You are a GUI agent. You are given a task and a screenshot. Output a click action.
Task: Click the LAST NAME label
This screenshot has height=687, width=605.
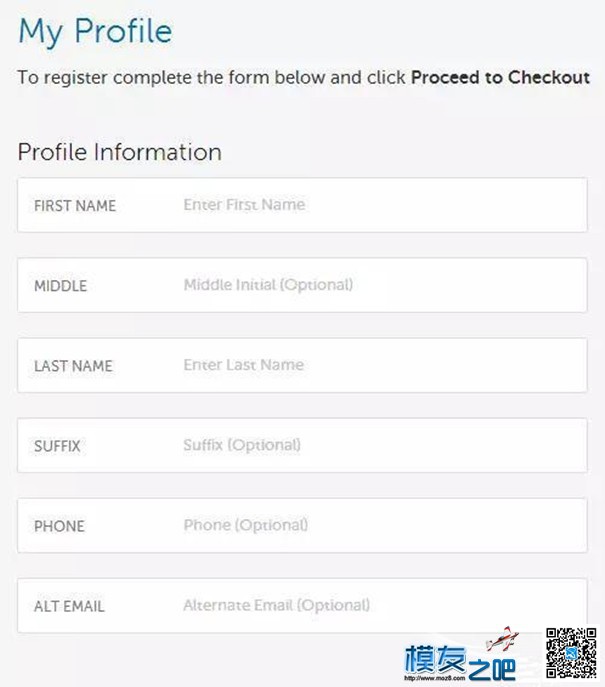(x=74, y=366)
